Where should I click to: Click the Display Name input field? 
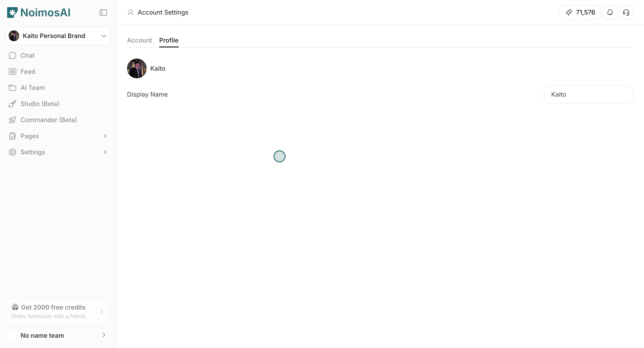588,95
